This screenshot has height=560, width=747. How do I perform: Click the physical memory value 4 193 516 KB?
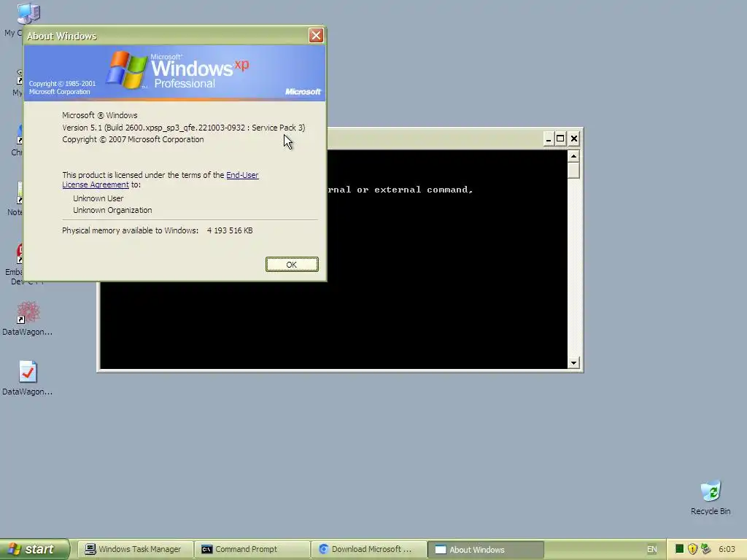coord(230,230)
